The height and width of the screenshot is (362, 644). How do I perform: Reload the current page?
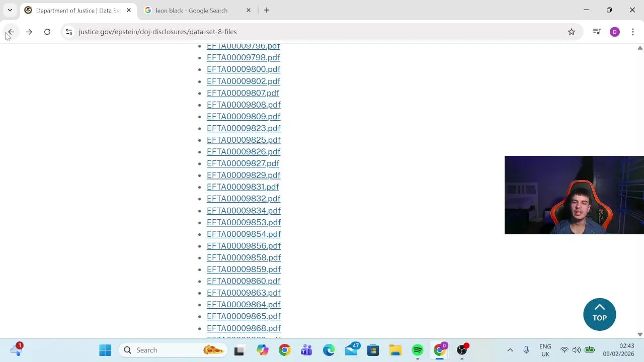[47, 32]
